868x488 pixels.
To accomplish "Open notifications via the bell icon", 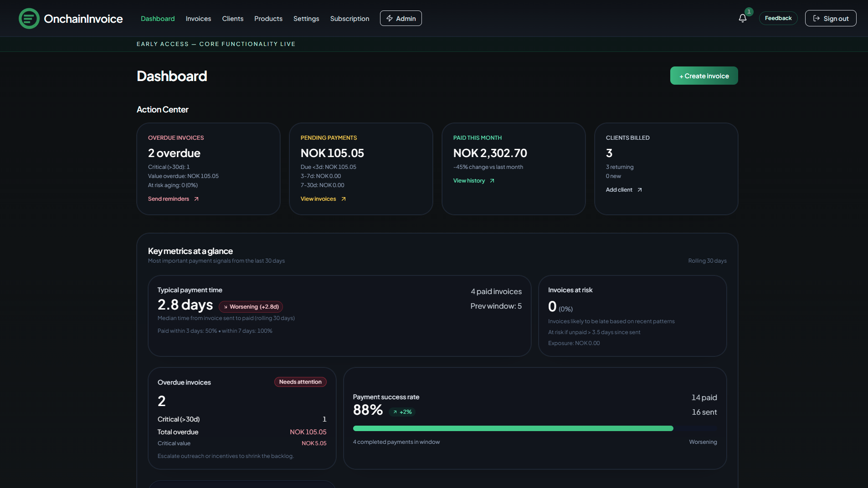I will 742,18.
